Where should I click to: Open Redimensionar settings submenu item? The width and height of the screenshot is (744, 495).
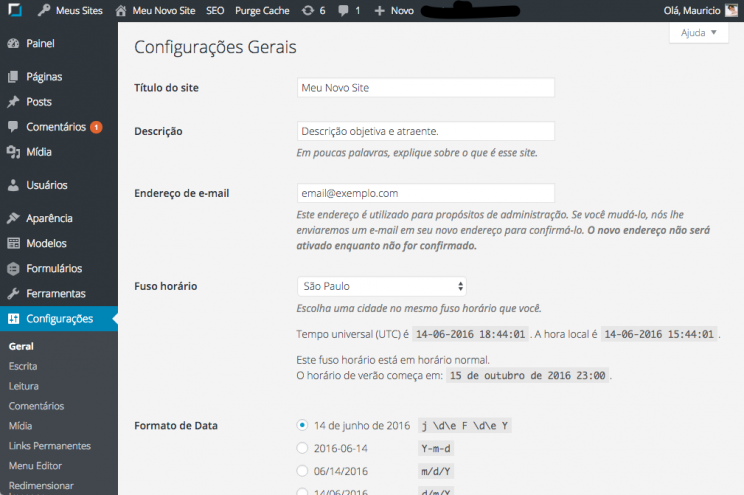(41, 486)
